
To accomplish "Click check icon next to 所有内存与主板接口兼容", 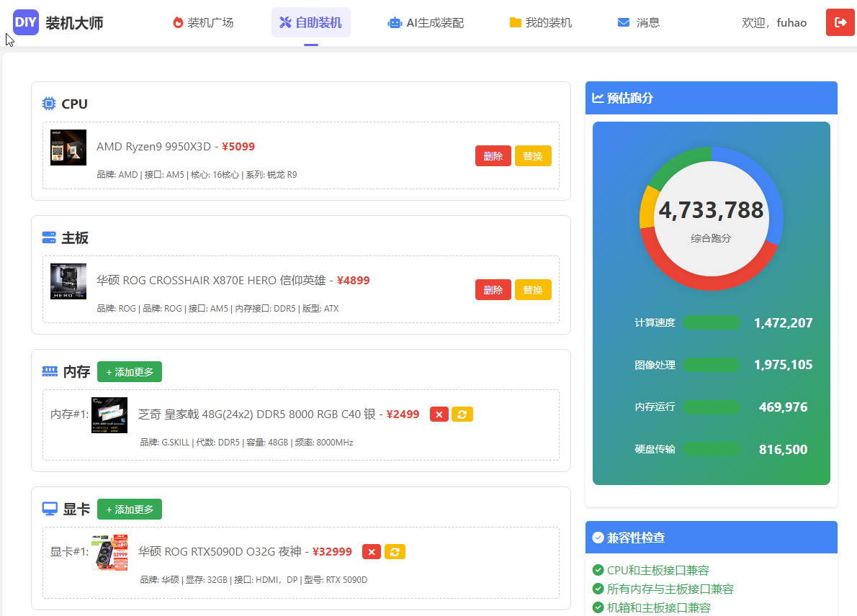I will [598, 589].
